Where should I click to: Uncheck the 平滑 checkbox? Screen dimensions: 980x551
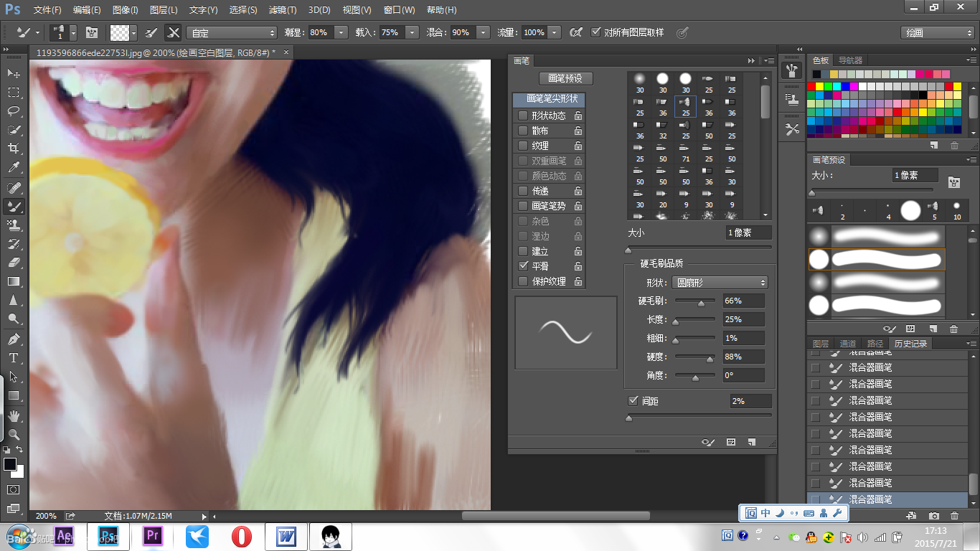(x=523, y=266)
